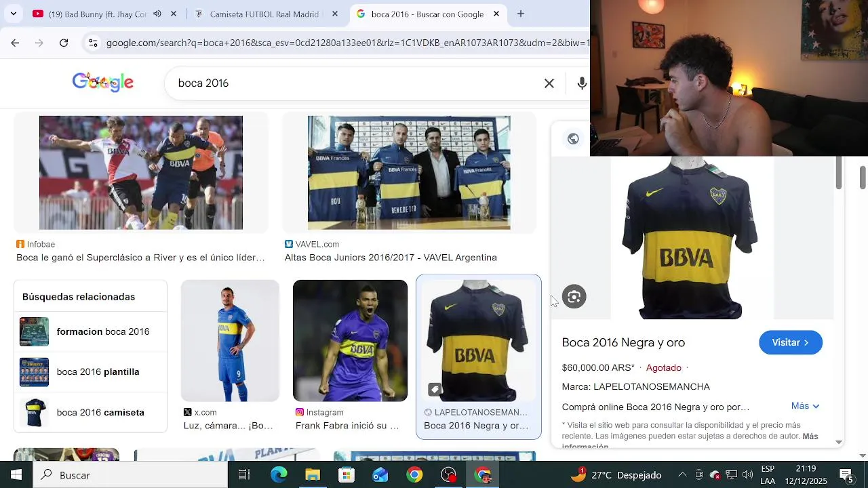
Task: Open the Infobae source link
Action: click(36, 244)
